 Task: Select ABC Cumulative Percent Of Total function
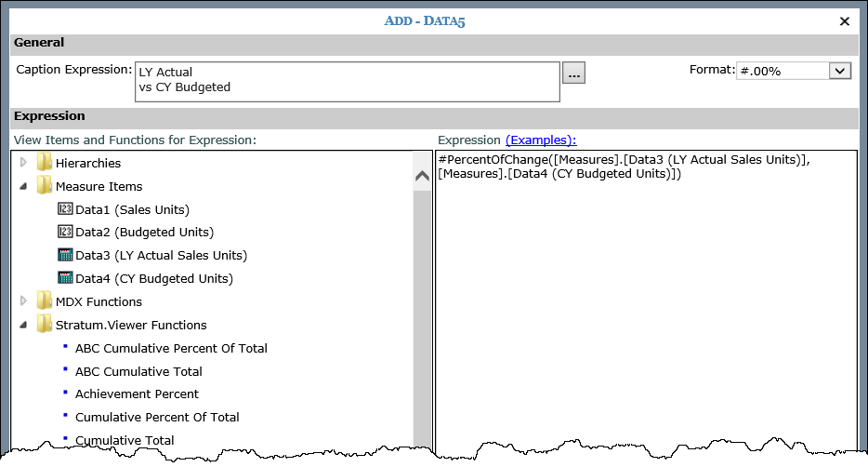click(171, 348)
